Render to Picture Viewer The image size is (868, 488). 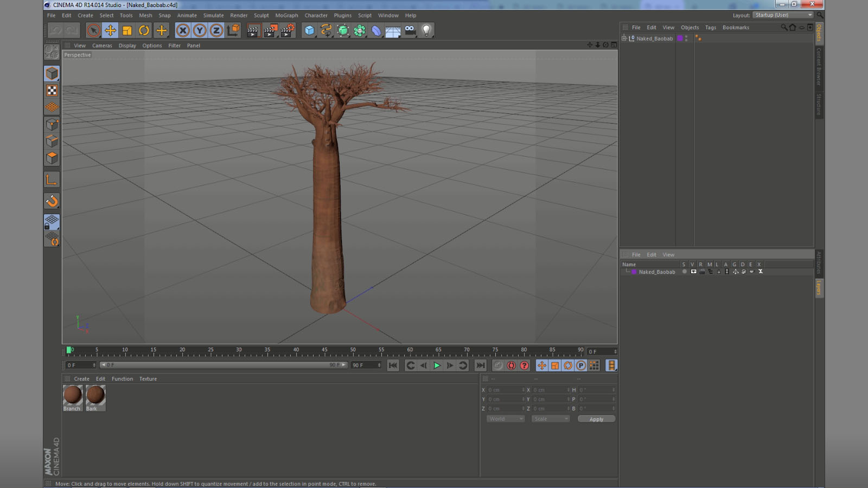point(270,30)
